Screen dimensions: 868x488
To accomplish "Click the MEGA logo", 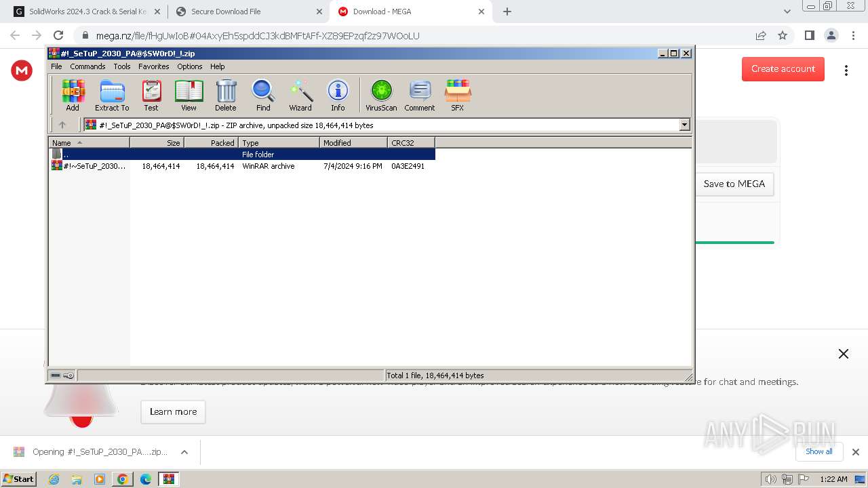I will 22,70.
